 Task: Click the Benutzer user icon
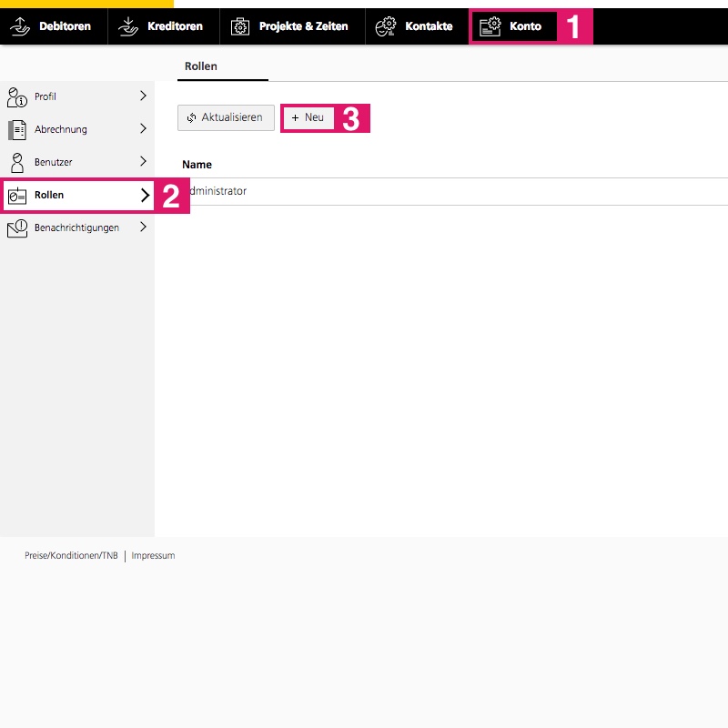click(17, 162)
